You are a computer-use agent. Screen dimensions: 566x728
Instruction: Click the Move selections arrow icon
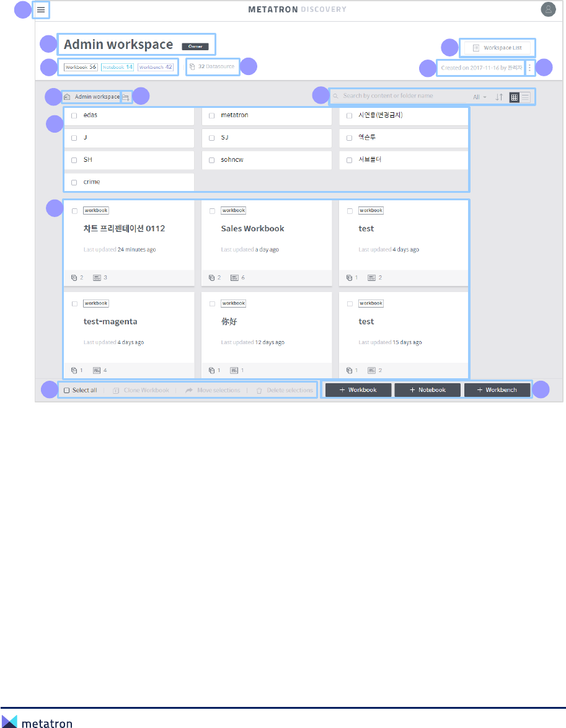click(189, 391)
